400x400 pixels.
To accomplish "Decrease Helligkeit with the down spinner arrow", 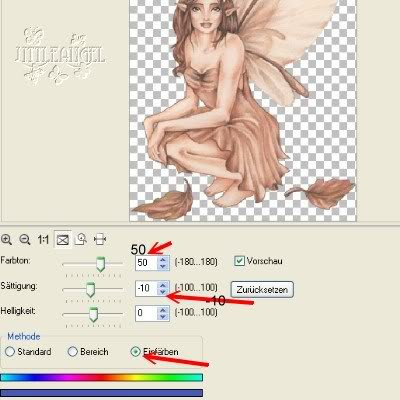I will tap(163, 316).
